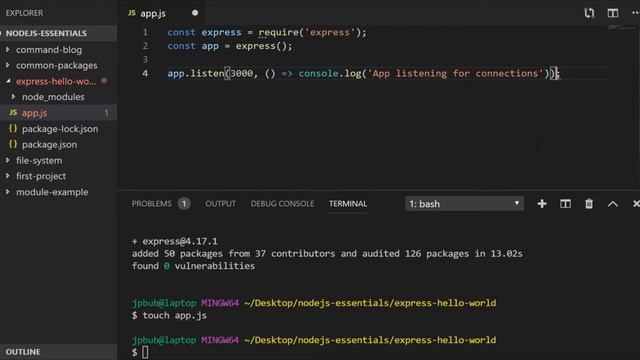Expand the module-example folder

(x=52, y=192)
